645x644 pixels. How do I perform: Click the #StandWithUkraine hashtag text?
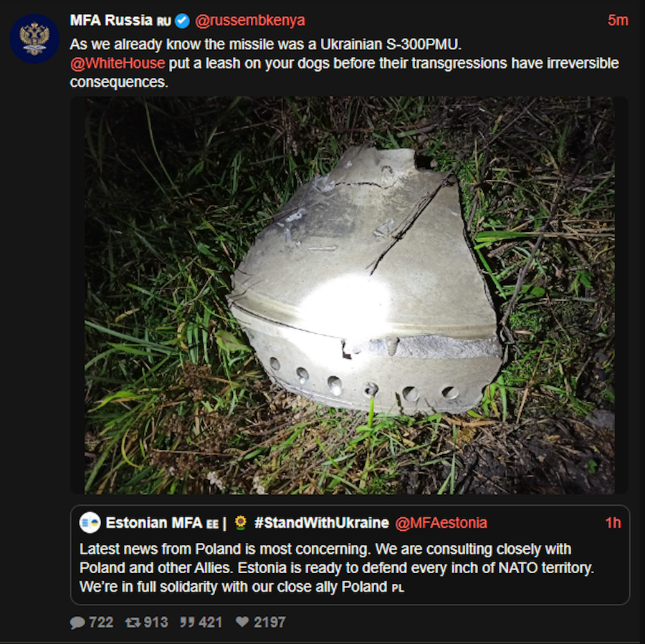322,523
